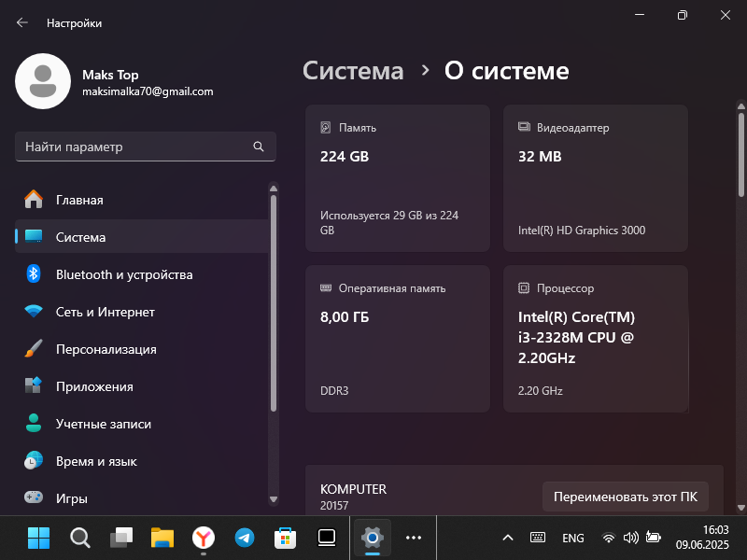Viewport: 747px width, 560px height.
Task: Open Bluetooth и устройства section
Action: [142, 274]
